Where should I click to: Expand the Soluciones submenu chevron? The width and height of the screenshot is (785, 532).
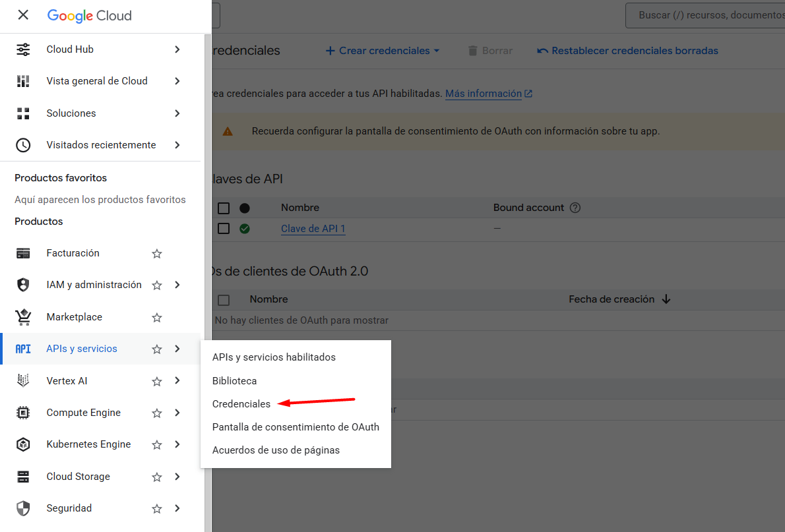(177, 113)
